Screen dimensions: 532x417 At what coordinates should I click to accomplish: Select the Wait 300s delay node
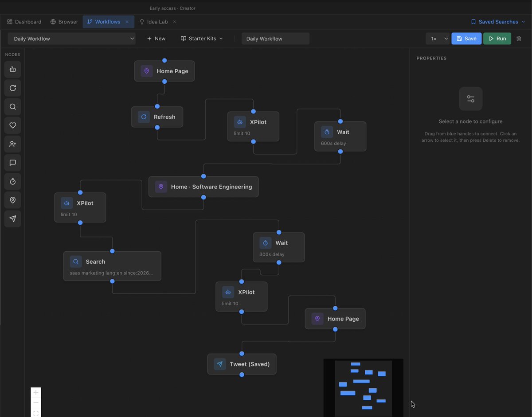coord(279,247)
